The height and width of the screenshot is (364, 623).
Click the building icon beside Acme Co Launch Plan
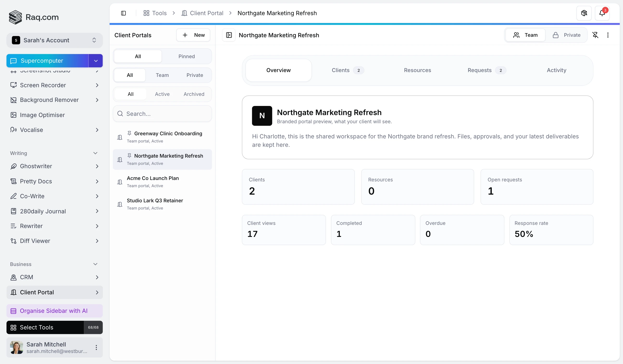(x=120, y=182)
